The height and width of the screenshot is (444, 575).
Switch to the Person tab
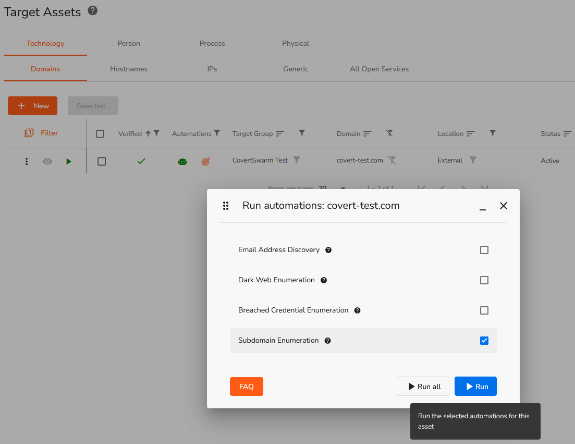coord(129,43)
